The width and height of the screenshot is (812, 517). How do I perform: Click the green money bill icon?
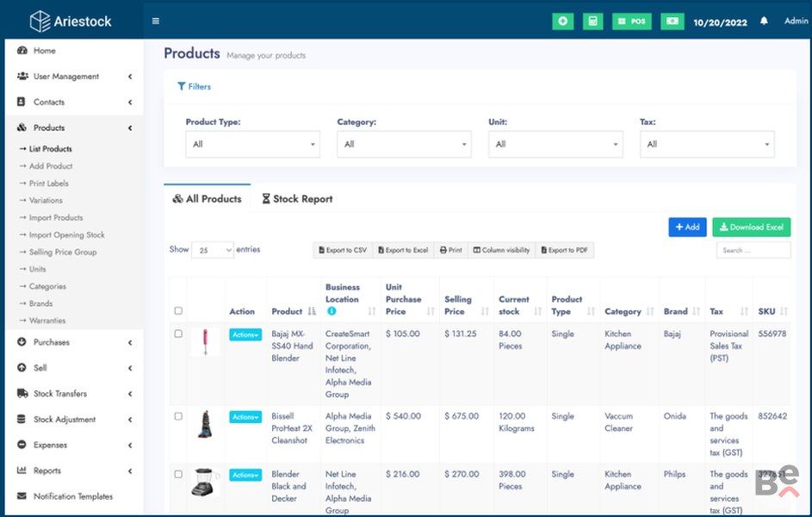[x=672, y=22]
